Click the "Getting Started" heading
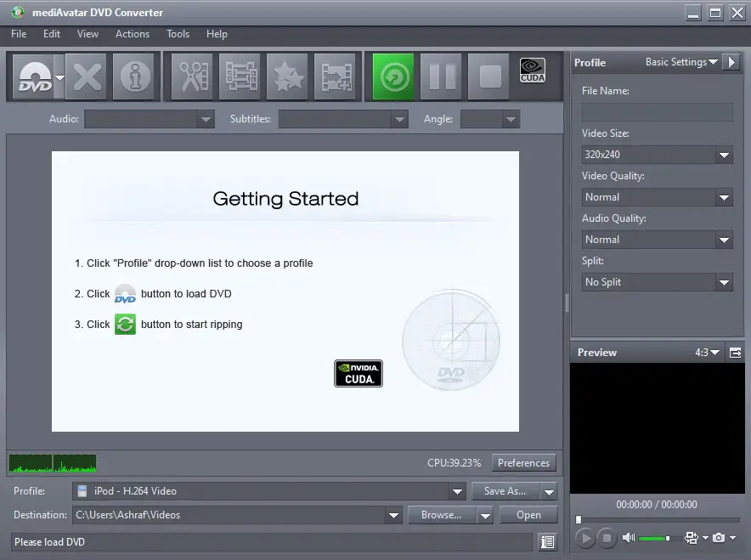This screenshot has height=560, width=751. click(285, 199)
